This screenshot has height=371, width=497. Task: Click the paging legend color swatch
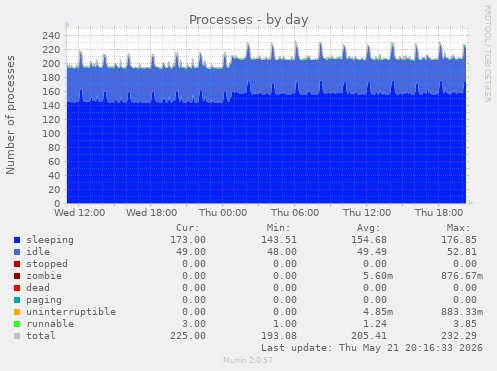pyautogui.click(x=17, y=300)
